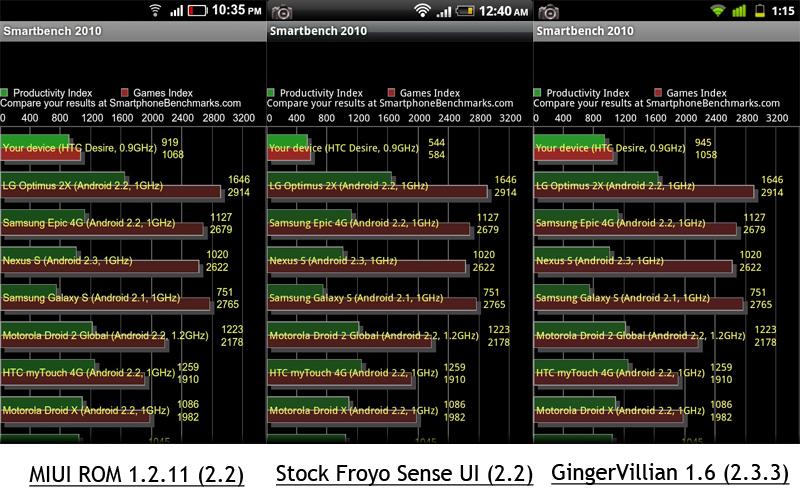Click the GingerVillian 1.6 (2.3.3) caption
Image resolution: width=800 pixels, height=500 pixels.
(670, 472)
